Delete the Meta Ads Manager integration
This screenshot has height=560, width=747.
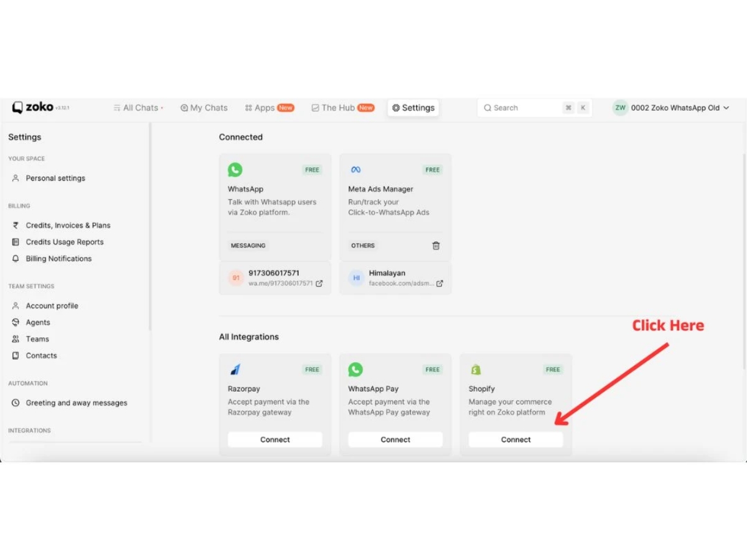pos(436,246)
